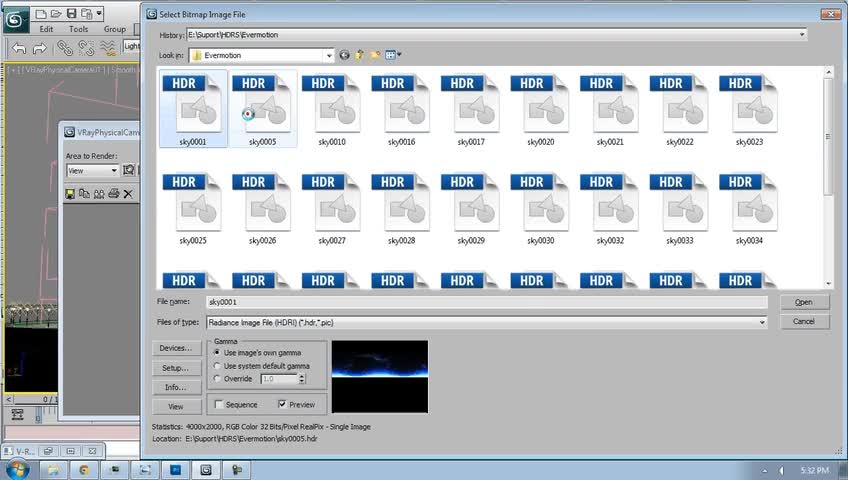Select 'Use image's own gamma' radio button
This screenshot has height=480, width=848.
[x=217, y=352]
